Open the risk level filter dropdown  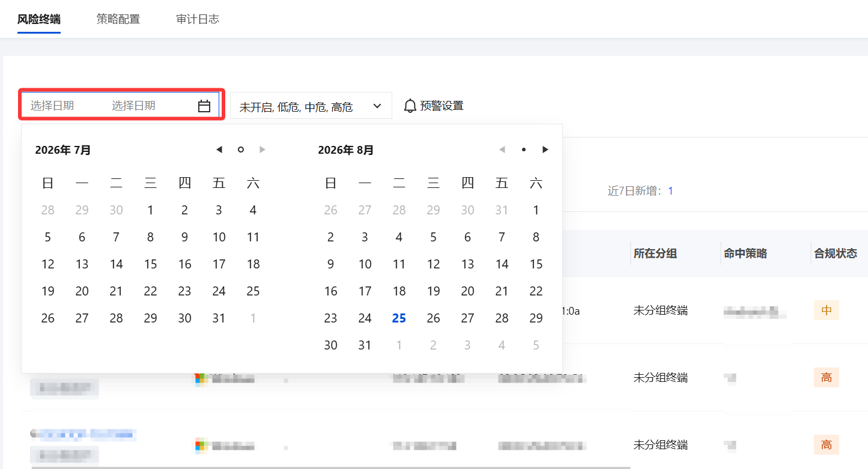(x=311, y=106)
